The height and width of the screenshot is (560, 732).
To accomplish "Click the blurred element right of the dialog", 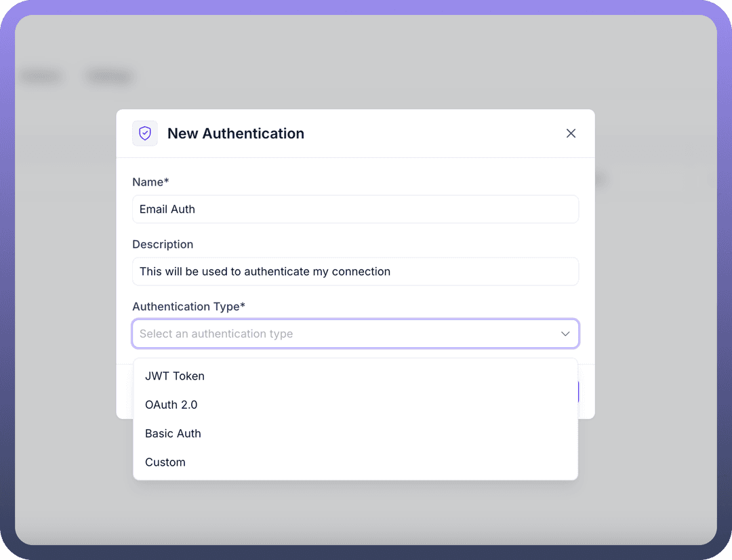I will [x=601, y=180].
